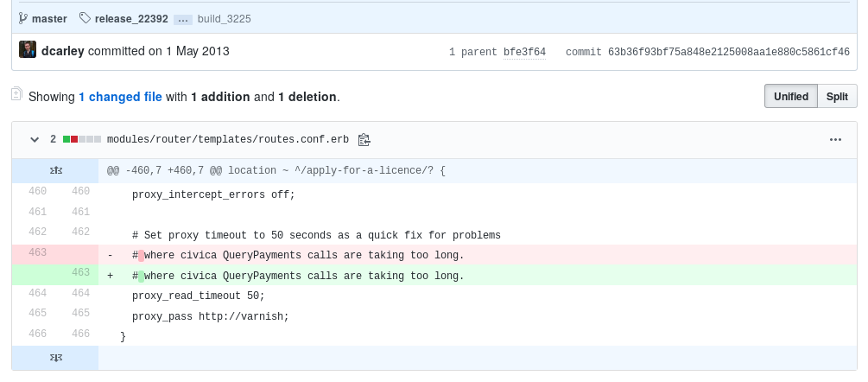868x382 pixels.
Task: Click the proxy_intercept_errors off; line
Action: click(213, 194)
